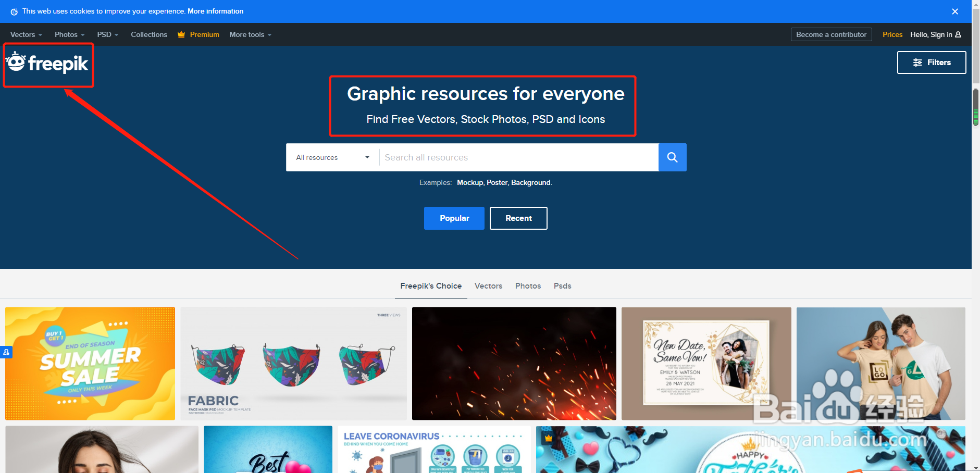Viewport: 980px width, 473px height.
Task: Open the All resources category dropdown
Action: point(332,157)
